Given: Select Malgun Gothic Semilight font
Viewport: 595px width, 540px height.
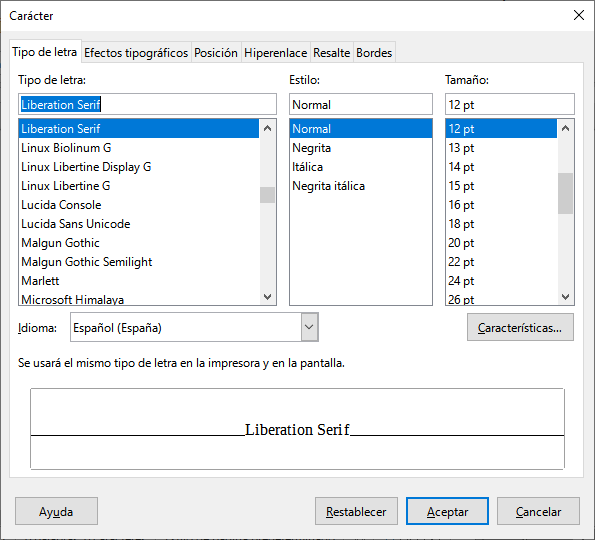Looking at the screenshot, I should [x=139, y=261].
